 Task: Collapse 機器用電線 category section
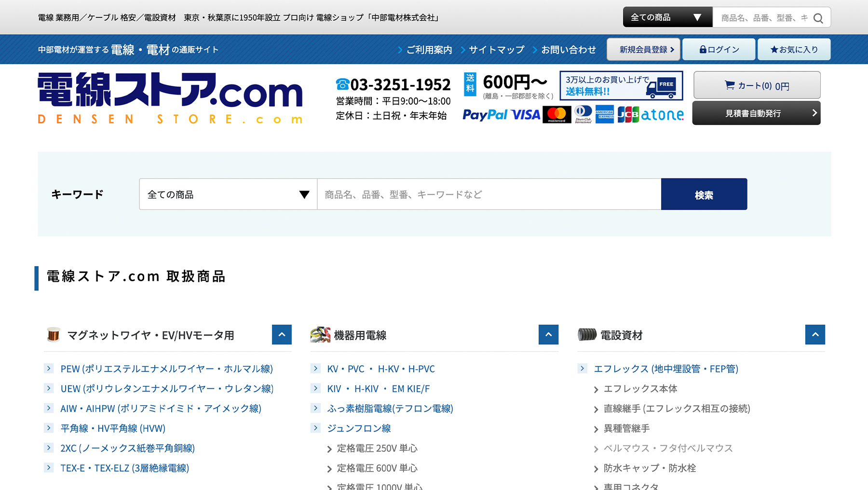tap(548, 335)
